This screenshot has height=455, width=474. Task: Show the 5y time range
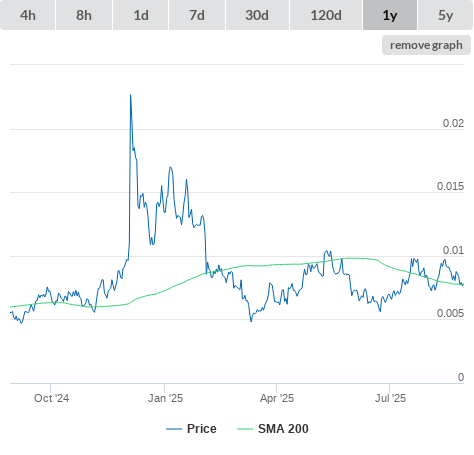446,15
